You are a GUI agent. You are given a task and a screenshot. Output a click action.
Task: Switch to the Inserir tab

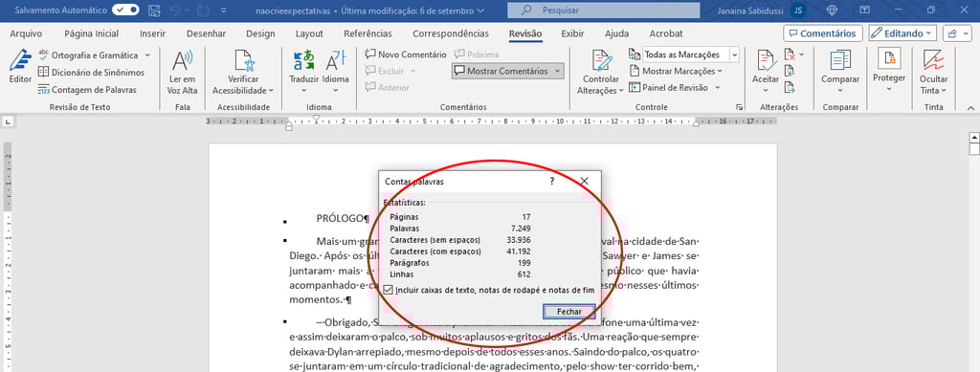point(152,33)
